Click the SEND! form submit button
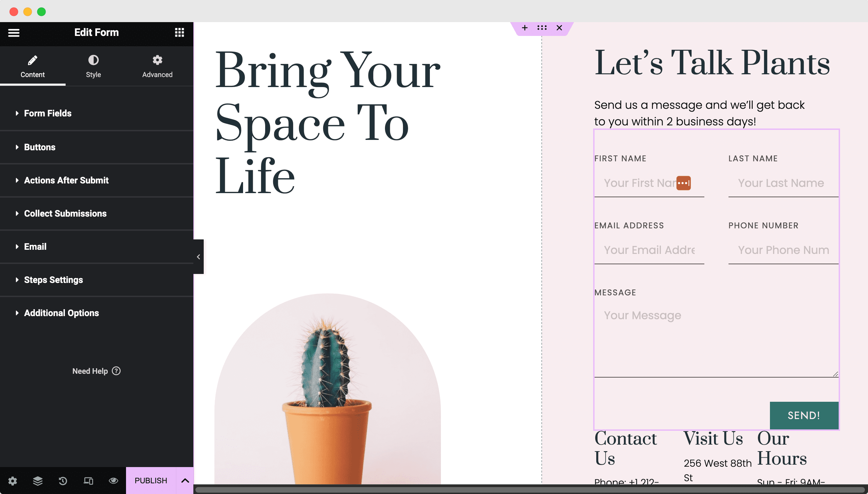The width and height of the screenshot is (868, 494). [x=804, y=415]
